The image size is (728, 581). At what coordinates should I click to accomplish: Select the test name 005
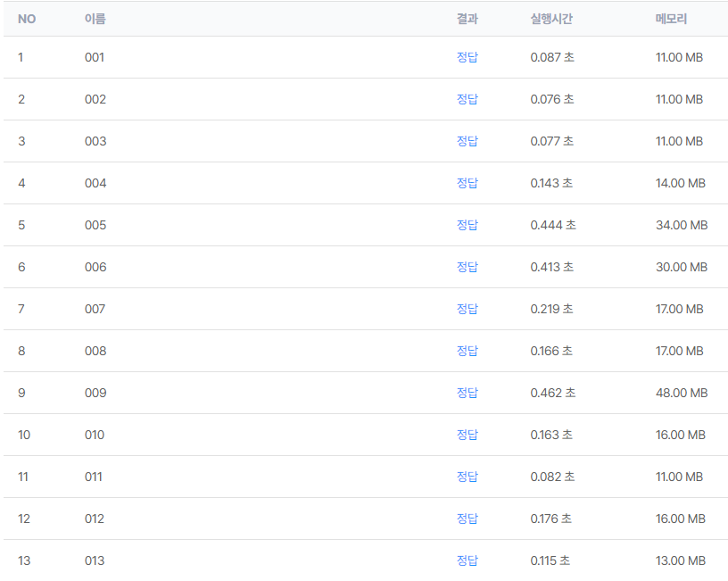(95, 225)
